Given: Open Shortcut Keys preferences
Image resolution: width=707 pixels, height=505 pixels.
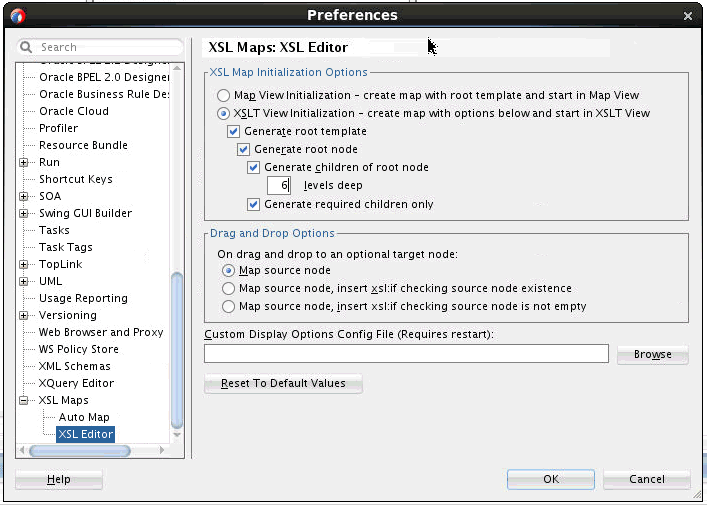Looking at the screenshot, I should click(76, 179).
